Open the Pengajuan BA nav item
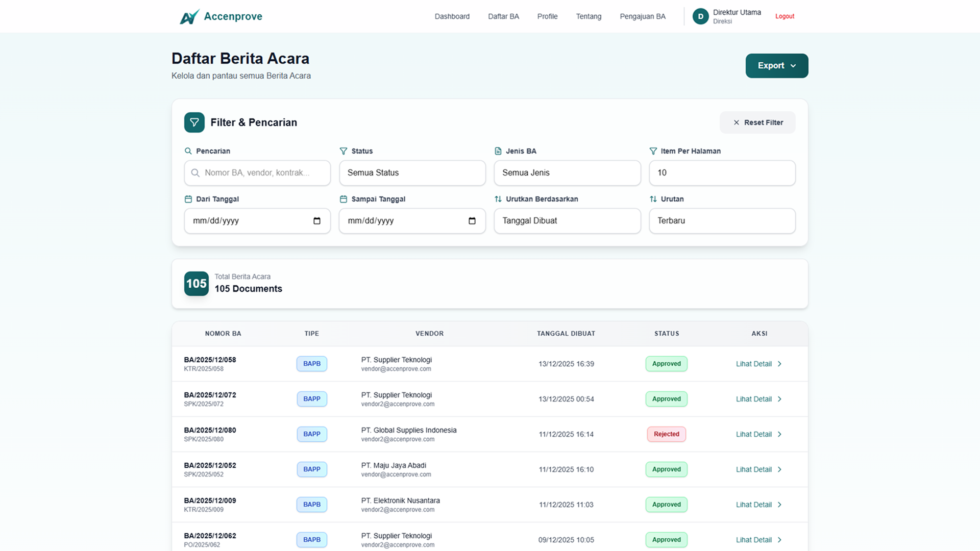This screenshot has width=980, height=551. click(x=642, y=16)
